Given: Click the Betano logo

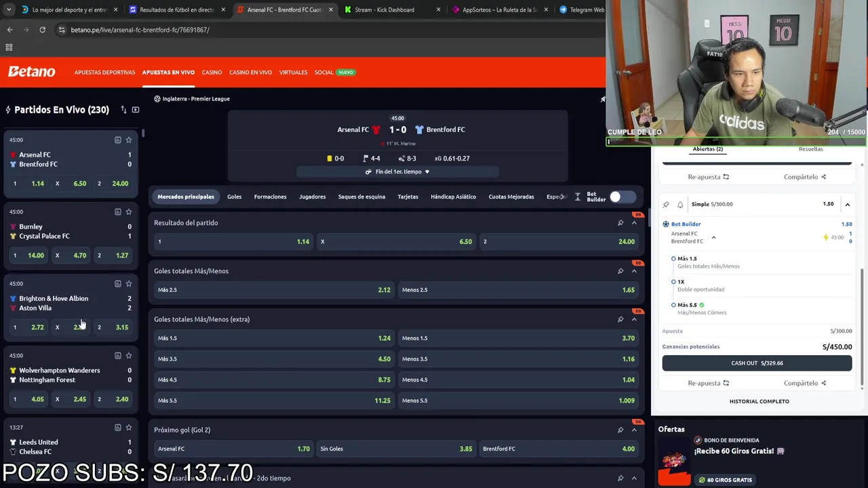Looking at the screenshot, I should click(x=31, y=72).
